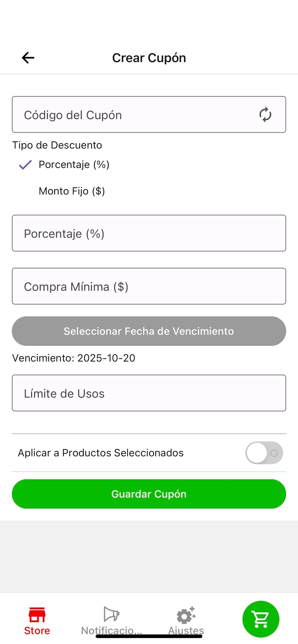Viewport: 298px width, 644px height.
Task: Go back using the arrow icon
Action: [x=28, y=58]
